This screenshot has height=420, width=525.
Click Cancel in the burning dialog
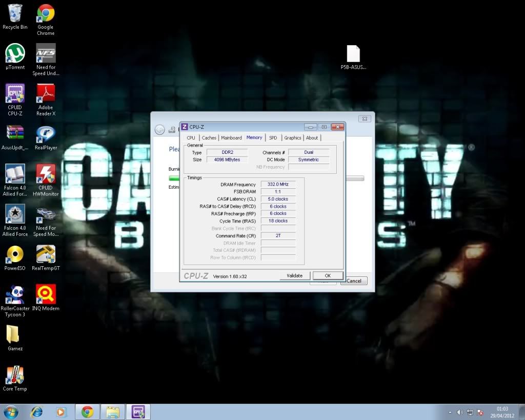(x=354, y=281)
